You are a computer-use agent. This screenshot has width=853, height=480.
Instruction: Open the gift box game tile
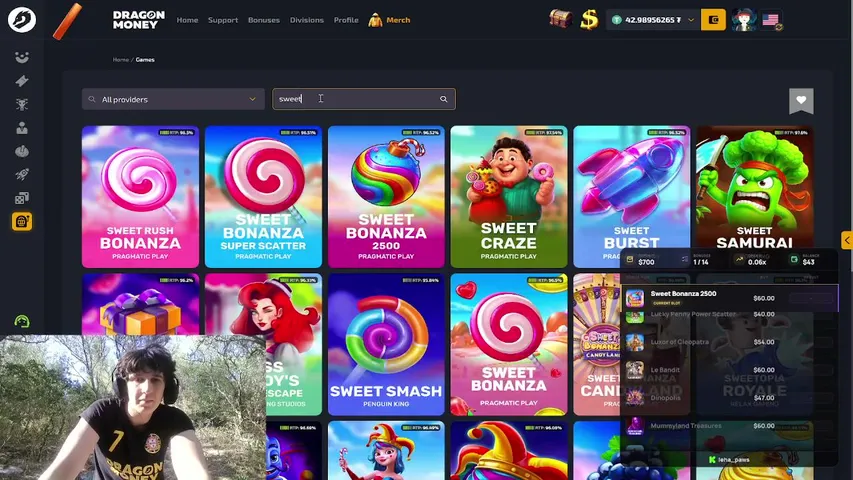coord(140,304)
